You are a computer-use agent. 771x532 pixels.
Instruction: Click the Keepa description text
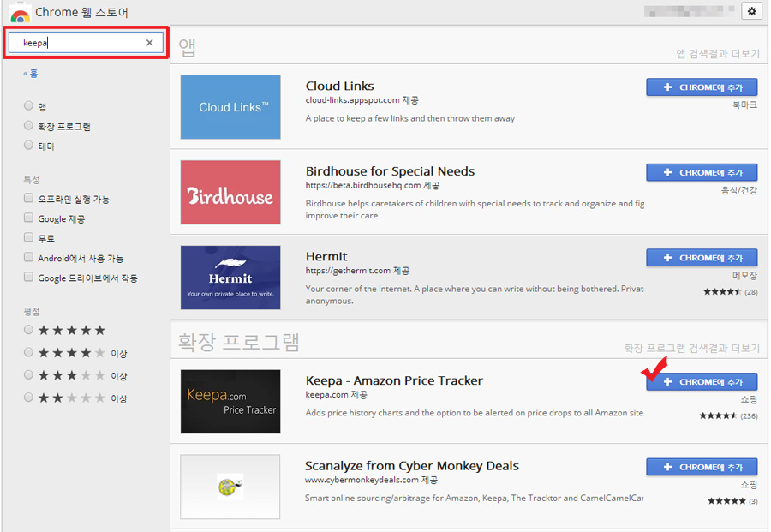[x=474, y=413]
